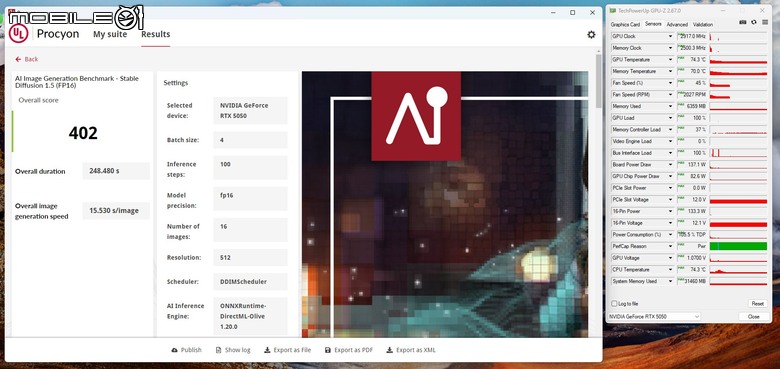Click ONNXRuntime-DirectML-Olive 1.20.0 engine value
Viewport: 780px width, 369px height.
point(250,316)
